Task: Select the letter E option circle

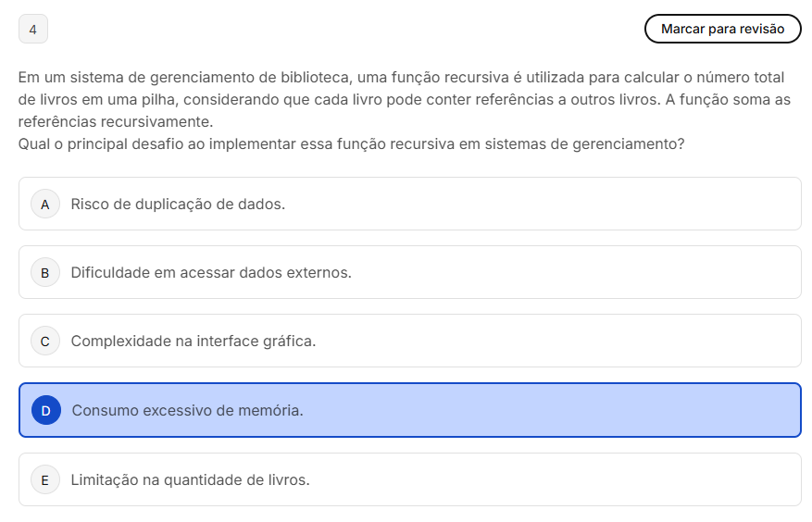Action: click(45, 479)
